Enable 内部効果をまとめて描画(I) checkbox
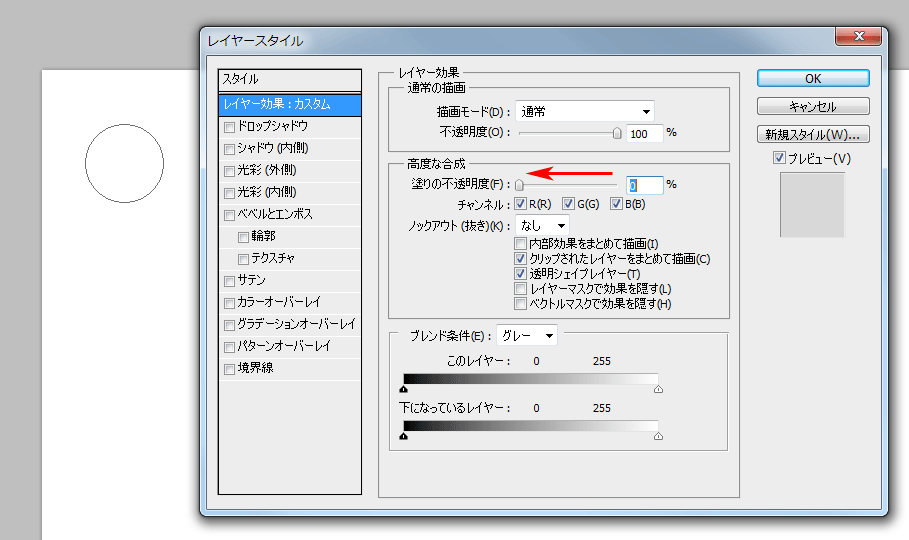 point(520,244)
